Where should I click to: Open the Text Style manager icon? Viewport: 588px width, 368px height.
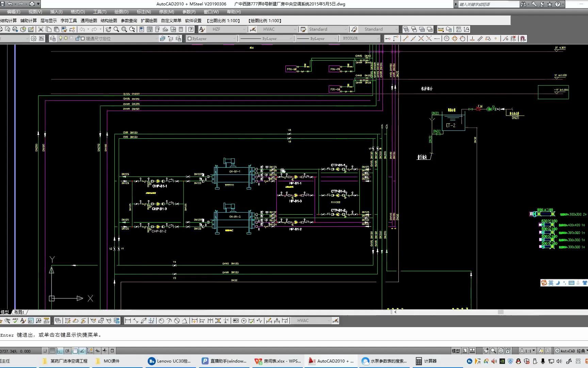(x=202, y=29)
